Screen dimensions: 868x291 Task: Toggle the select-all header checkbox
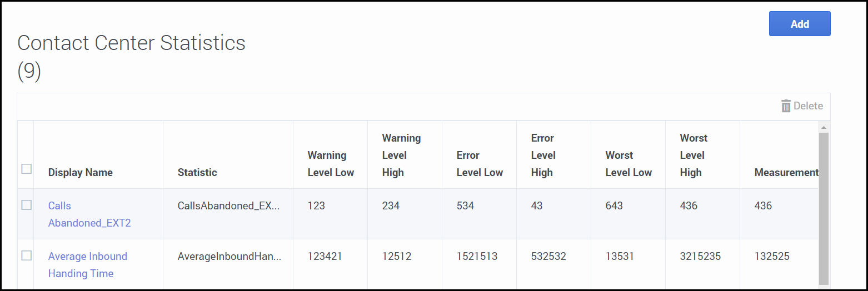pos(26,169)
